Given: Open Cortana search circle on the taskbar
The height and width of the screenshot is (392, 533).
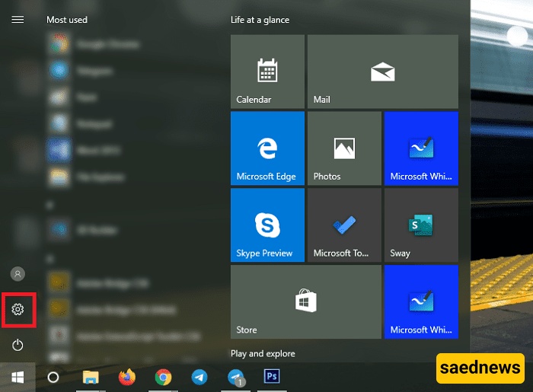Looking at the screenshot, I should [x=53, y=377].
